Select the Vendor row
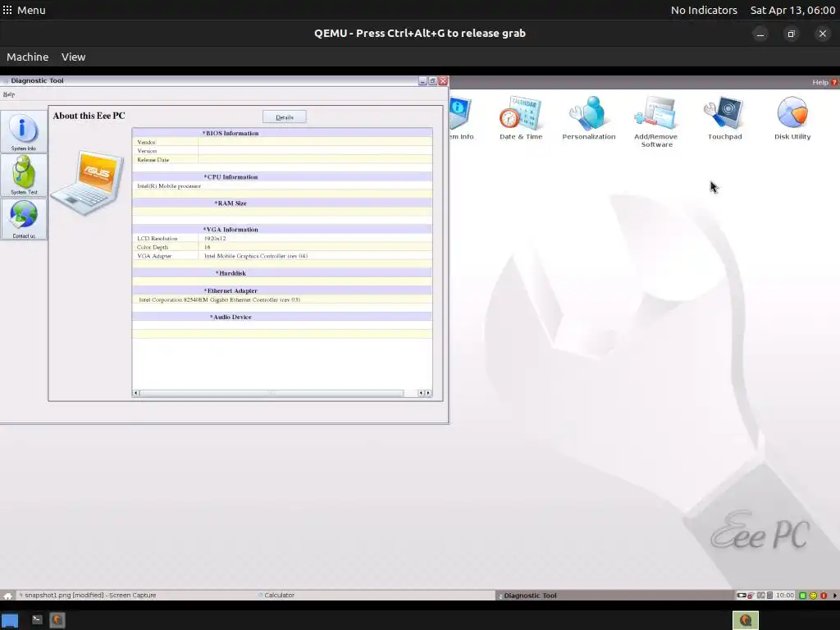840x630 pixels. [282, 142]
